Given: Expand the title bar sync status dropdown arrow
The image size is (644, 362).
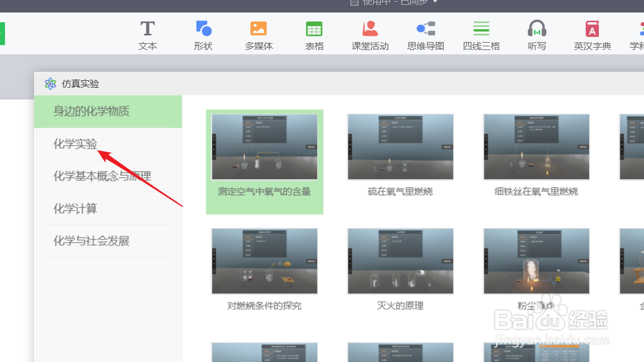Looking at the screenshot, I should tap(435, 2).
